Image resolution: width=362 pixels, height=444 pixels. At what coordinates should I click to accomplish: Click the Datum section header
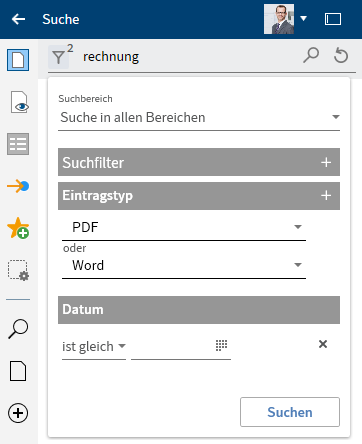click(199, 310)
